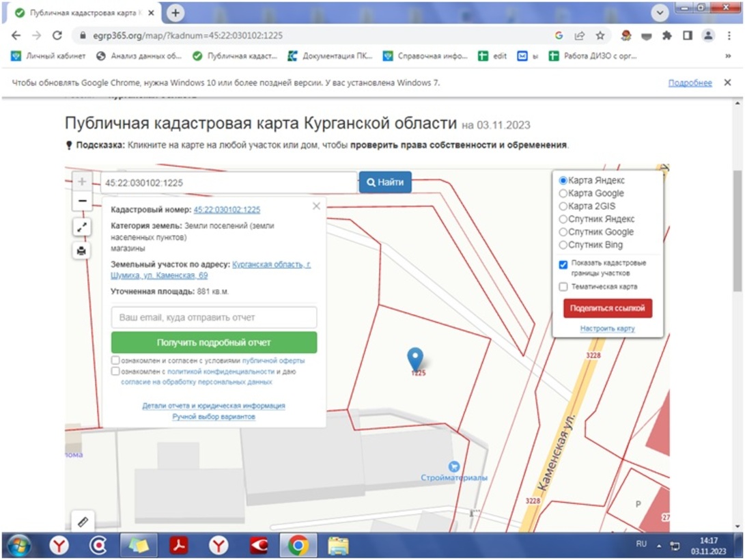
Task: Zoom out the map with the minus button
Action: [x=82, y=201]
